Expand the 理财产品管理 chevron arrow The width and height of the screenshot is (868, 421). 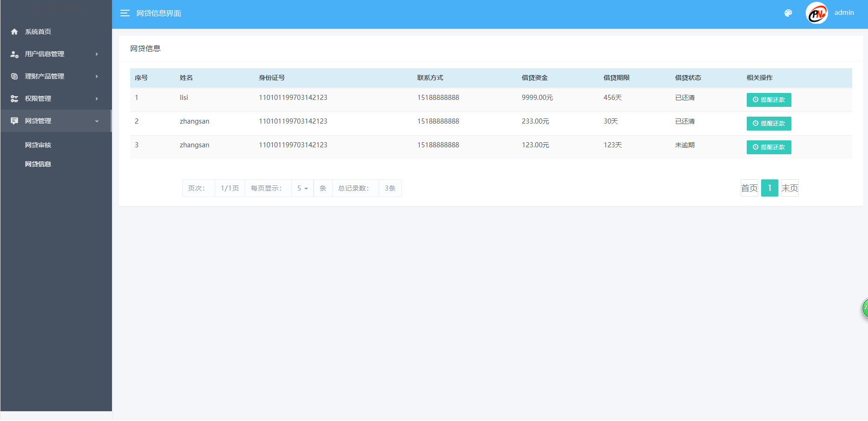tap(97, 76)
